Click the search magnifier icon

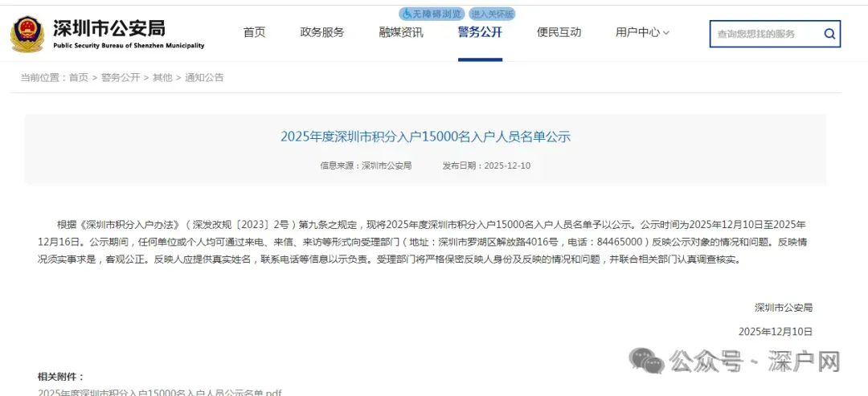(829, 34)
